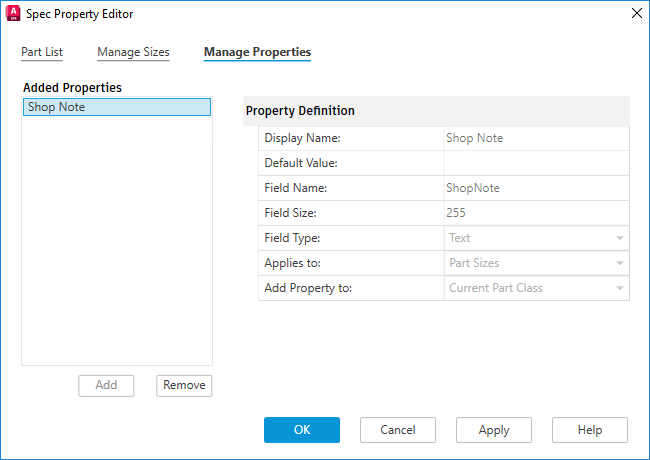Switch to the Part List tab
The width and height of the screenshot is (650, 460).
42,52
